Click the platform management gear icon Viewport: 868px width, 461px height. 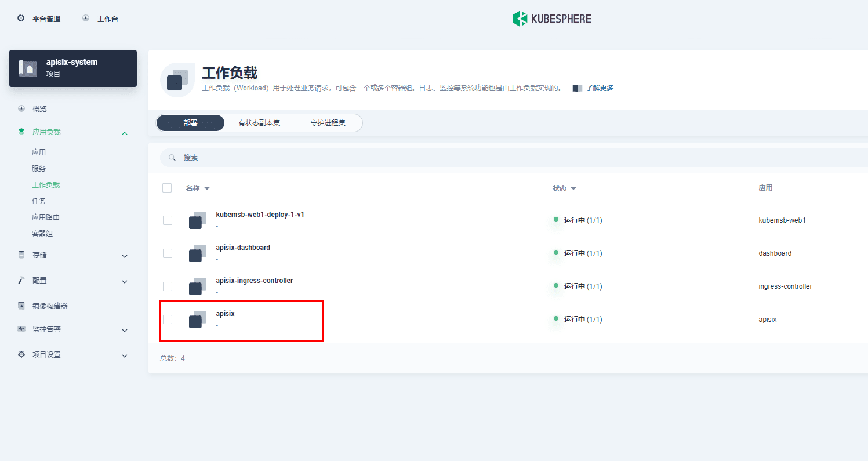point(21,19)
